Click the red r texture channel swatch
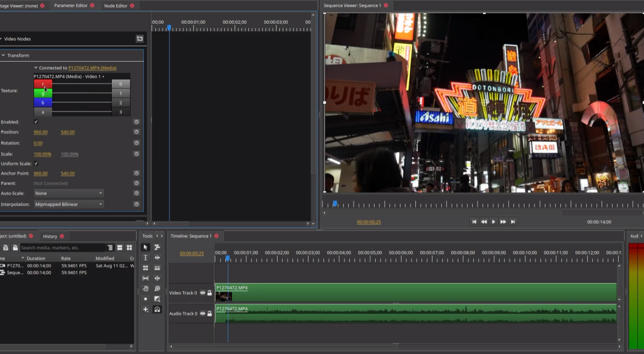 (43, 84)
